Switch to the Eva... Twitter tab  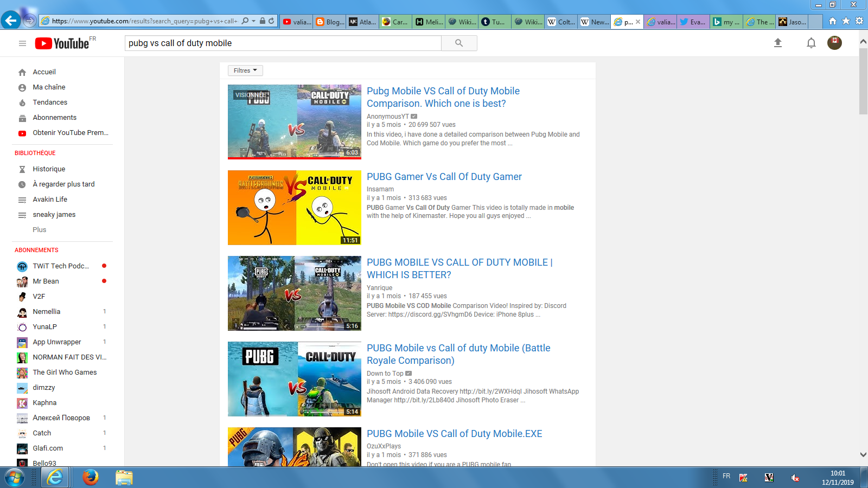click(693, 22)
